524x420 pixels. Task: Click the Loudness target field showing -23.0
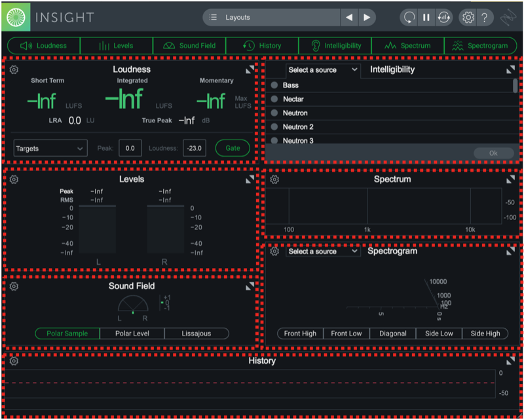tap(194, 148)
